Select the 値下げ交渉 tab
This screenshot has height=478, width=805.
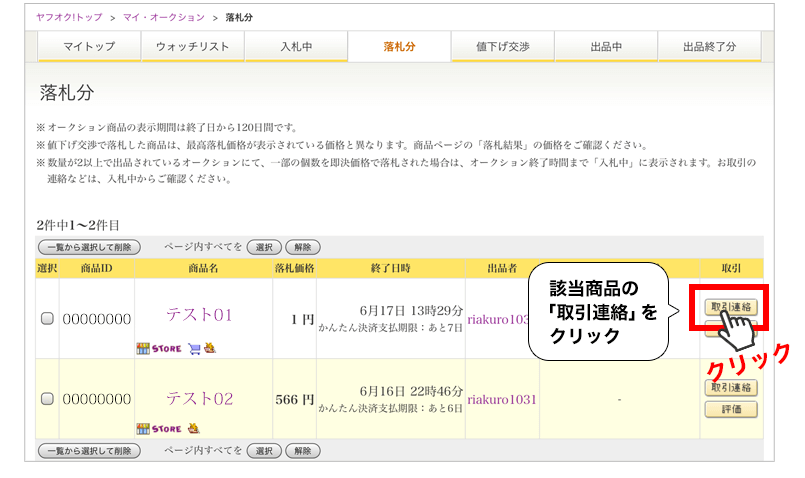[x=503, y=47]
